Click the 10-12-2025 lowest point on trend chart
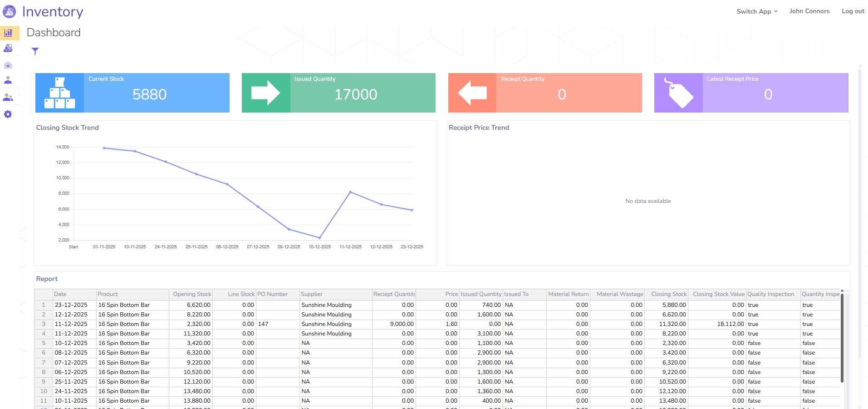Screen dimensions: 868x409 pyautogui.click(x=320, y=238)
